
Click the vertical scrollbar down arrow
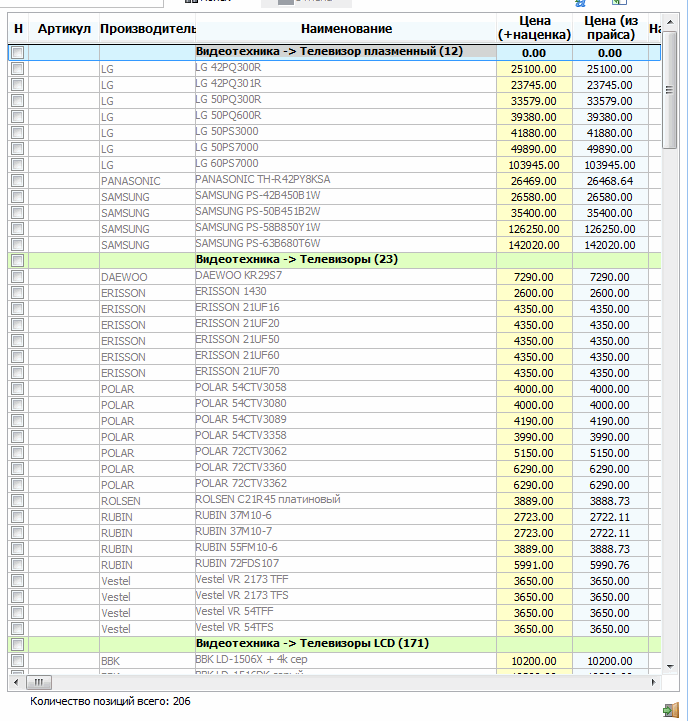click(670, 667)
